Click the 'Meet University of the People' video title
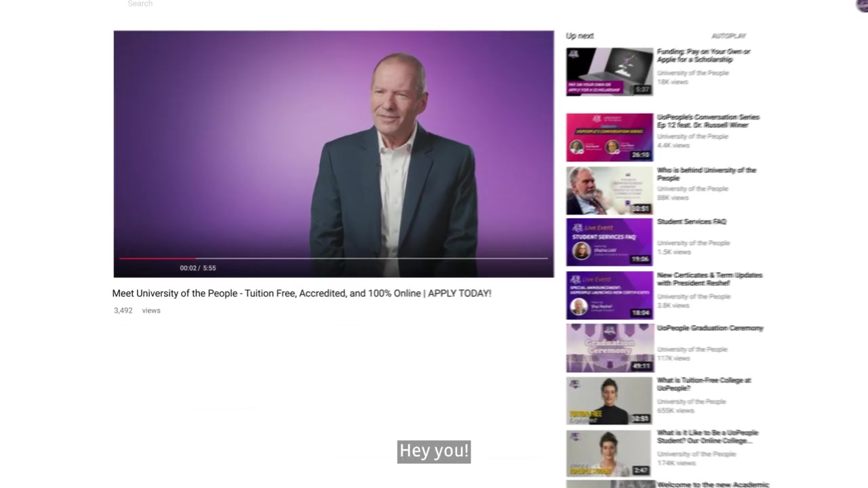The height and width of the screenshot is (488, 868). pos(302,293)
